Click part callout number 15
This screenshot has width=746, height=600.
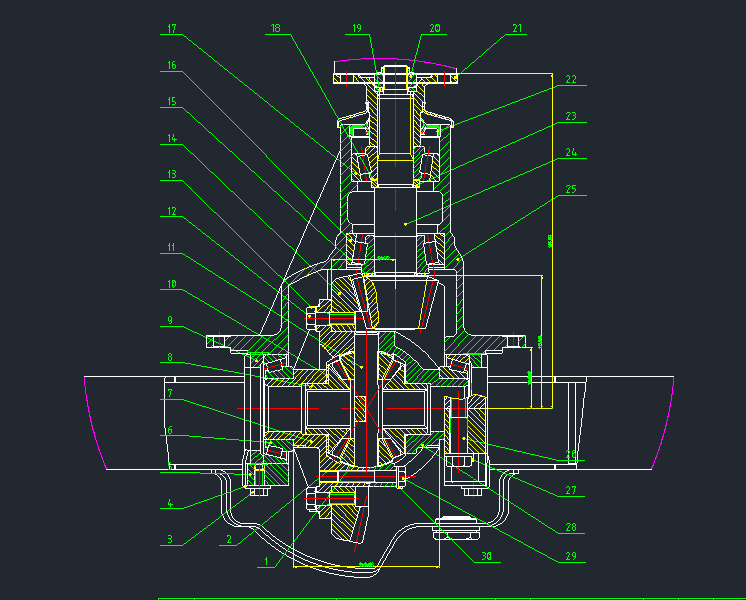point(172,101)
